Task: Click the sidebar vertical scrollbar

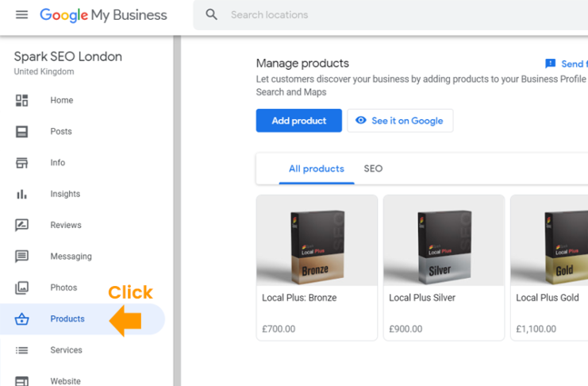Action: coord(177,210)
